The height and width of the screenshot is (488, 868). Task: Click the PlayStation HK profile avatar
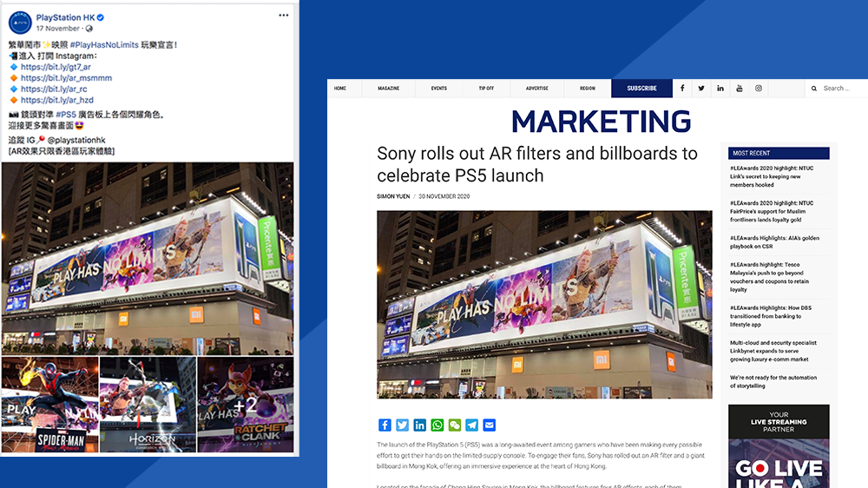pyautogui.click(x=20, y=23)
